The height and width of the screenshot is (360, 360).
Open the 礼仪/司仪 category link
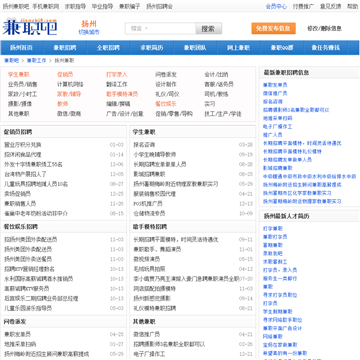coord(167,94)
